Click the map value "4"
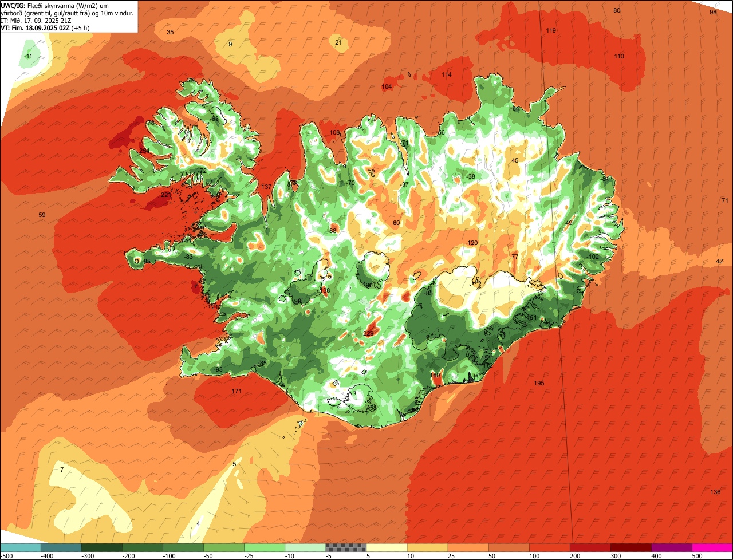The image size is (733, 560). click(x=198, y=523)
